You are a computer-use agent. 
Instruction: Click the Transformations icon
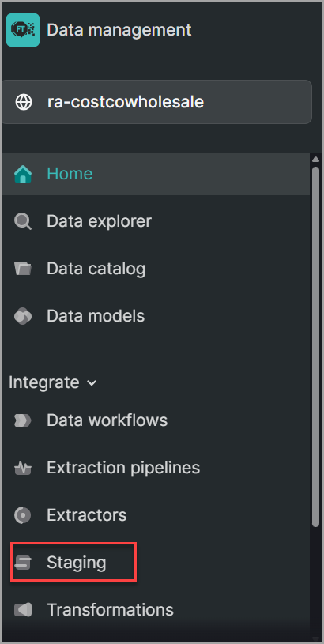click(x=23, y=610)
